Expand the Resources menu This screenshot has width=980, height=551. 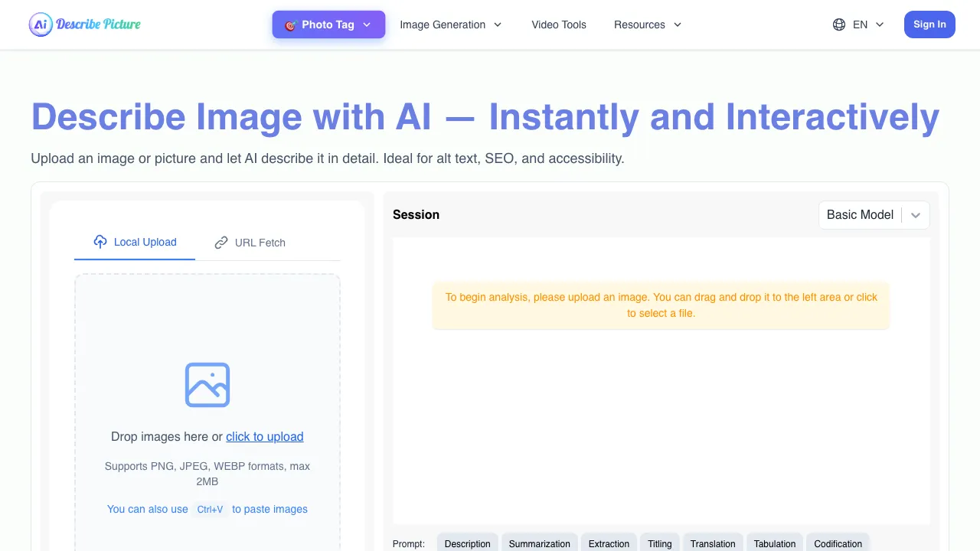tap(647, 24)
